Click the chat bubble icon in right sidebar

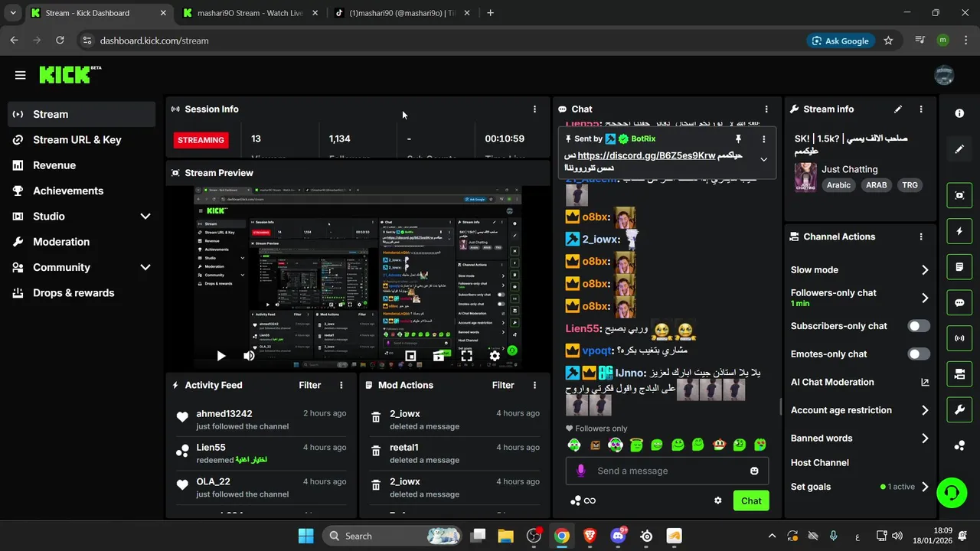pyautogui.click(x=959, y=302)
